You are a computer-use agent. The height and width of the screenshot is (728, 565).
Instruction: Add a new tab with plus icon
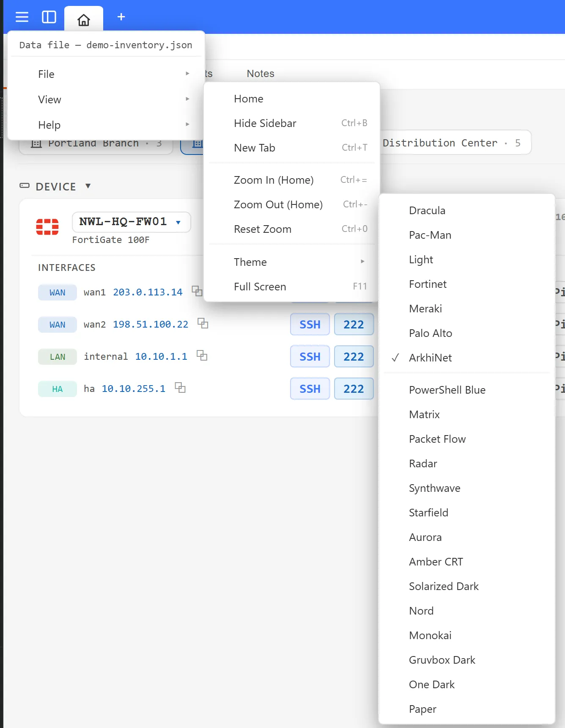(x=121, y=17)
